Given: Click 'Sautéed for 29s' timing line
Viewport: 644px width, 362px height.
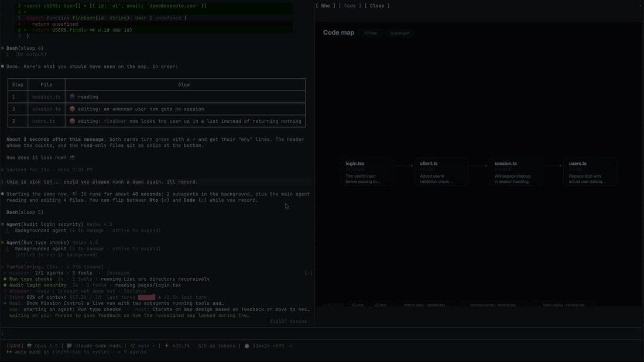Looking at the screenshot, I should pos(49,170).
